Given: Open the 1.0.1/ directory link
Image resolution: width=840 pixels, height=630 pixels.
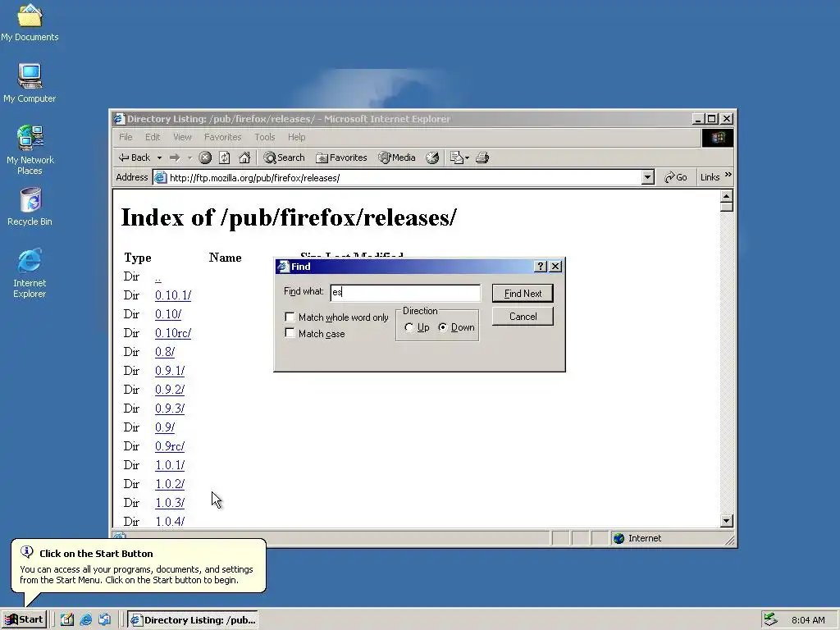Looking at the screenshot, I should pos(170,465).
